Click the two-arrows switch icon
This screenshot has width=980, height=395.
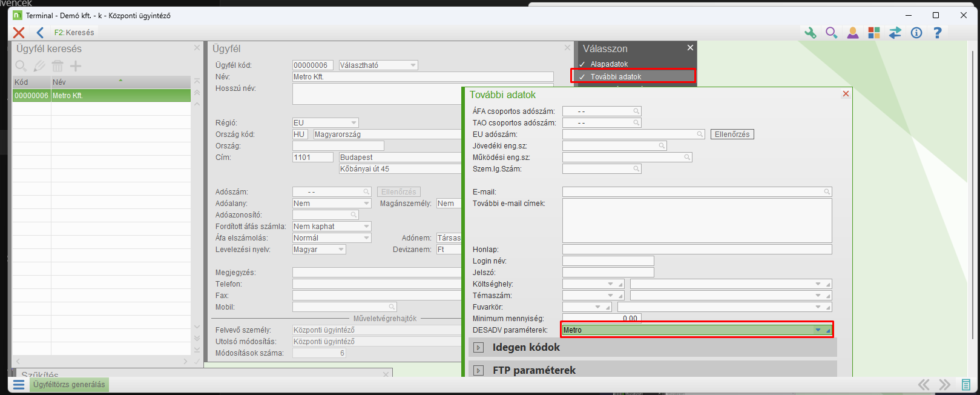[895, 33]
